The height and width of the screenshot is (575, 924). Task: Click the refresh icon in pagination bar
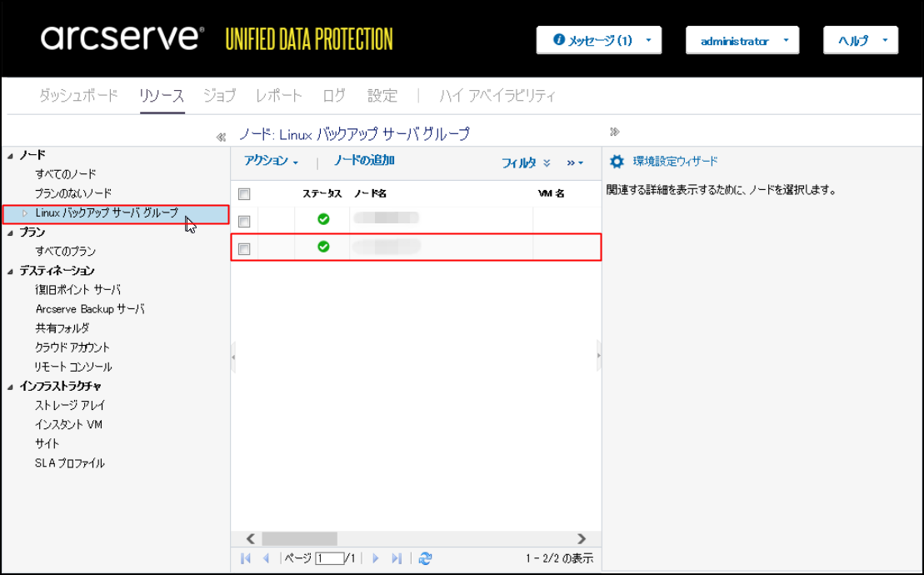(x=425, y=558)
